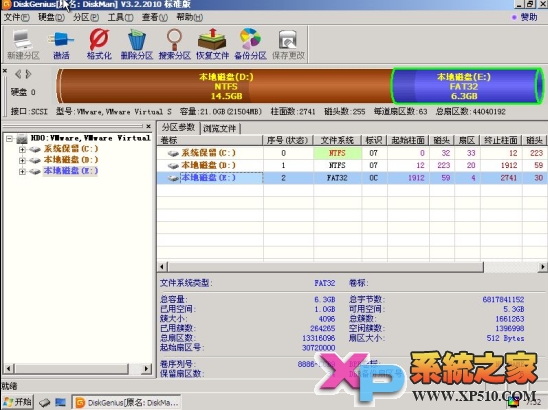Click the Recover Files (恢复文件) icon
Screen dimensions: 548x410
pyautogui.click(x=212, y=44)
